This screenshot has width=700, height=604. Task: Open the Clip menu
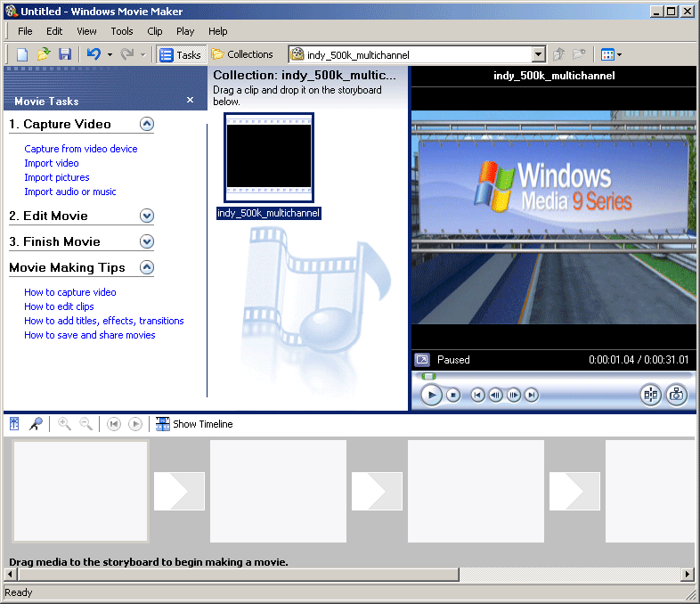pos(154,31)
